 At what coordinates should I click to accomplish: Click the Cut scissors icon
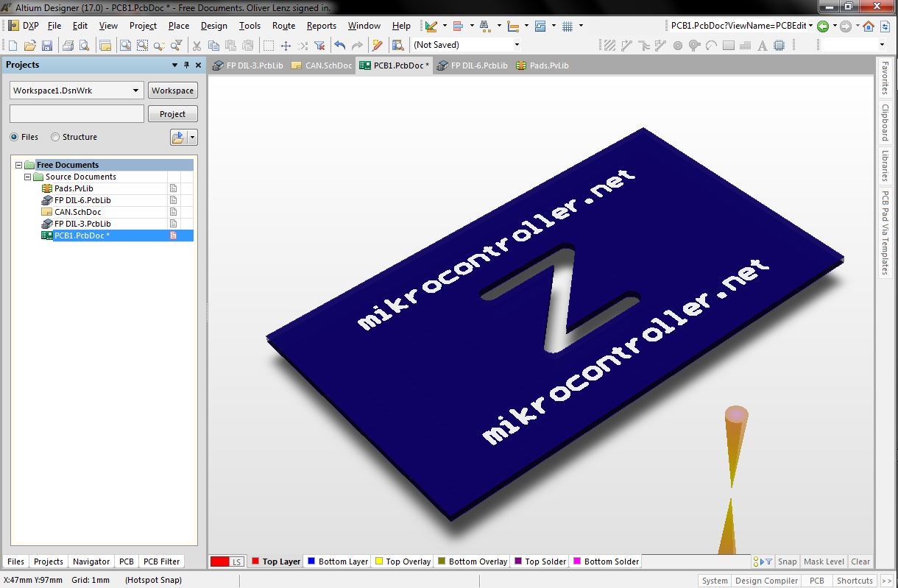tap(197, 46)
